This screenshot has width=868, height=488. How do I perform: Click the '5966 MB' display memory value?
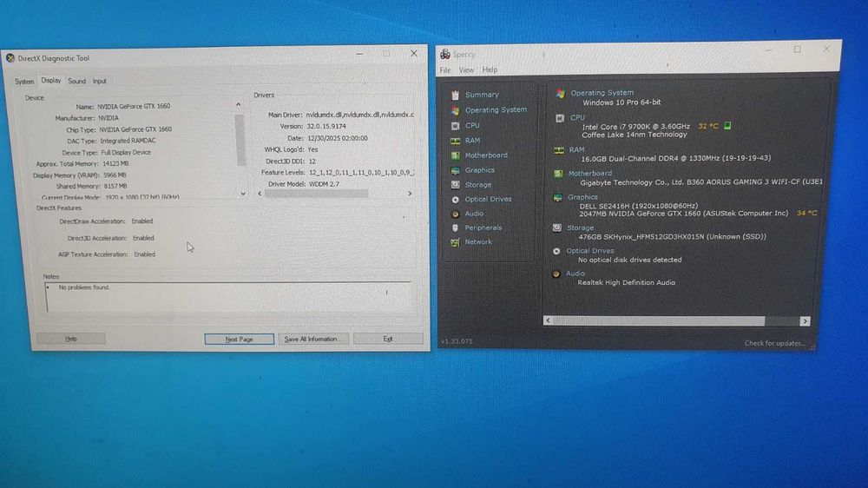[114, 175]
